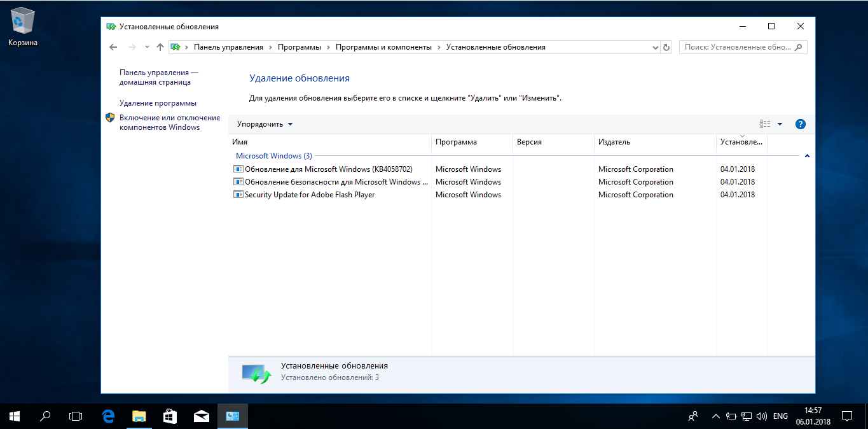Sort by the Программа column header

click(472, 142)
